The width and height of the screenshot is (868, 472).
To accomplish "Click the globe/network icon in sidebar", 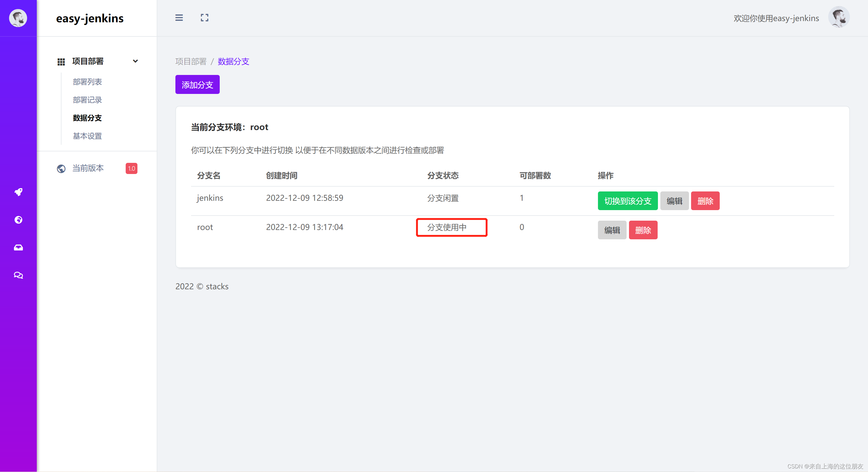I will [x=18, y=220].
